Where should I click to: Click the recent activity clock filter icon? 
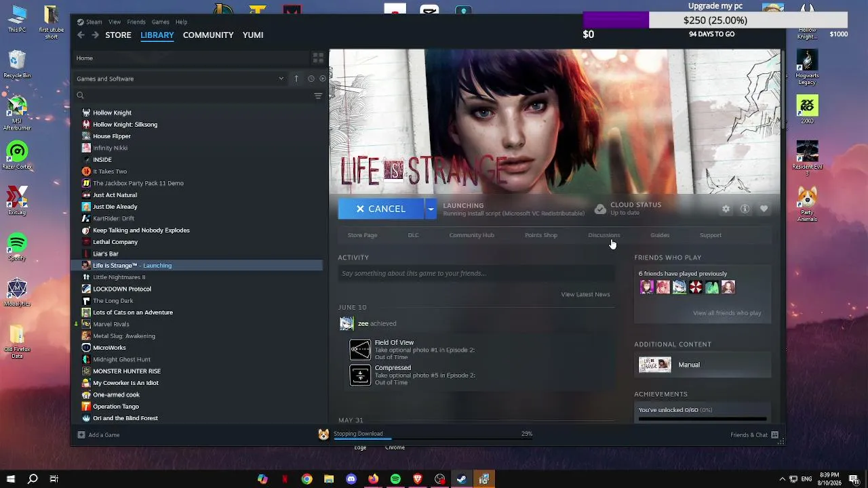tap(311, 79)
